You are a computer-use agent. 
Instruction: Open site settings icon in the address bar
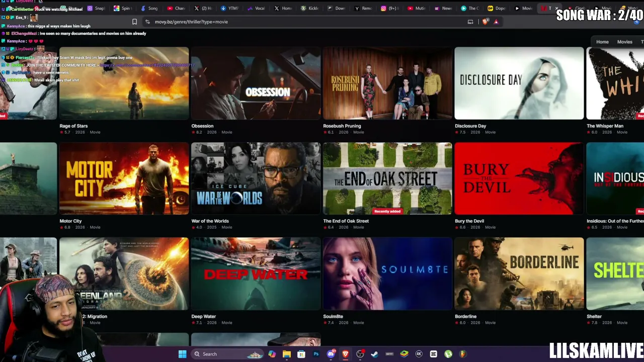pos(147,22)
